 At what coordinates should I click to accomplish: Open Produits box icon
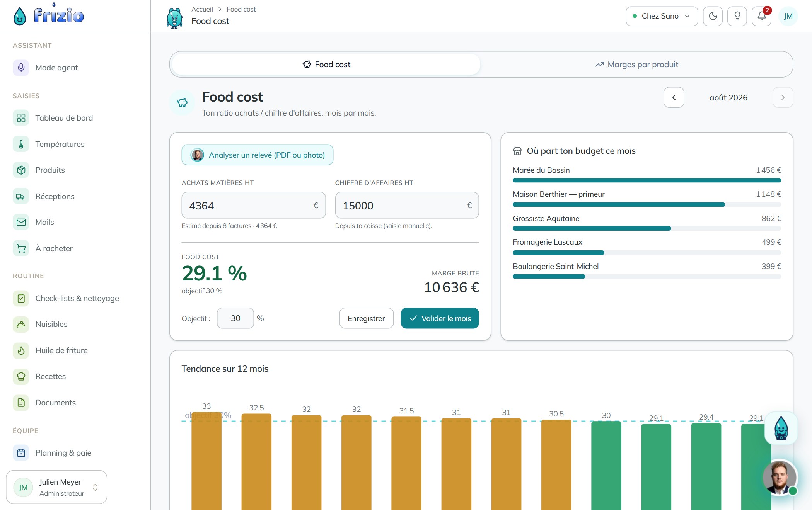[21, 170]
